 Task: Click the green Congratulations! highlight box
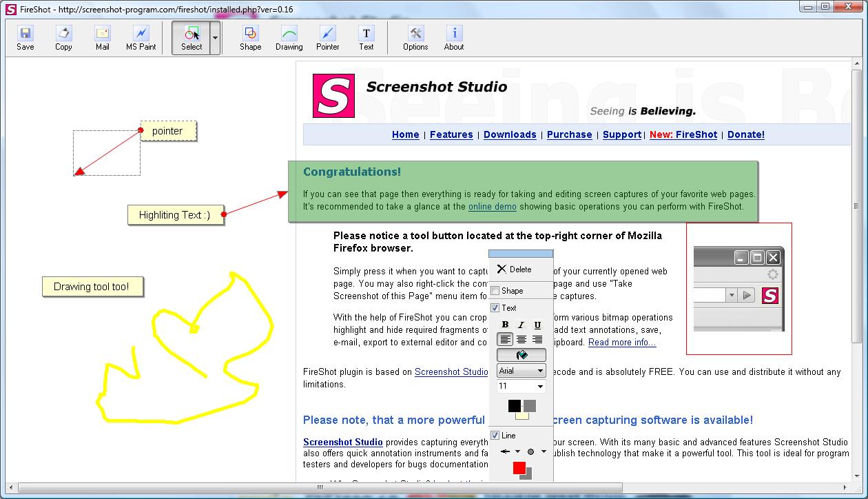523,192
